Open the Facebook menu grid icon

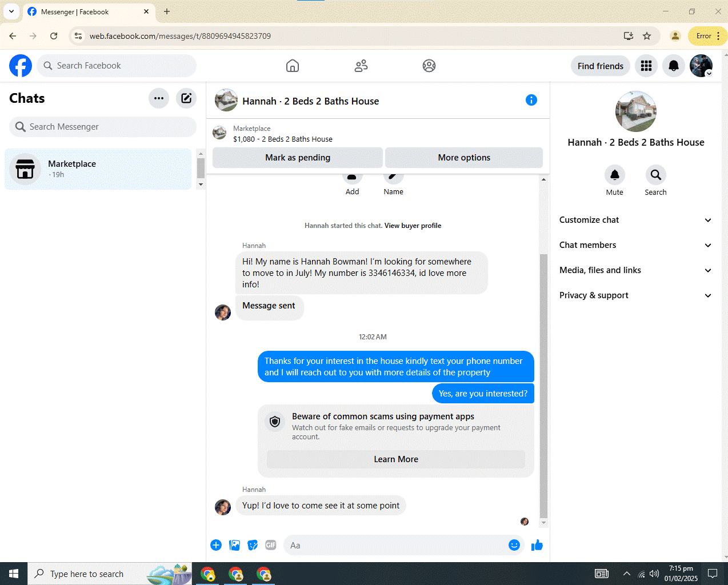coord(646,66)
